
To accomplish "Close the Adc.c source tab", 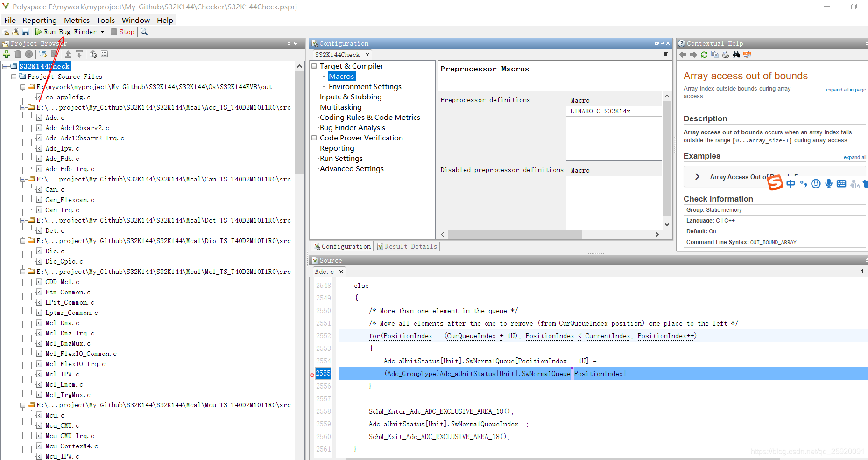I will click(x=341, y=272).
